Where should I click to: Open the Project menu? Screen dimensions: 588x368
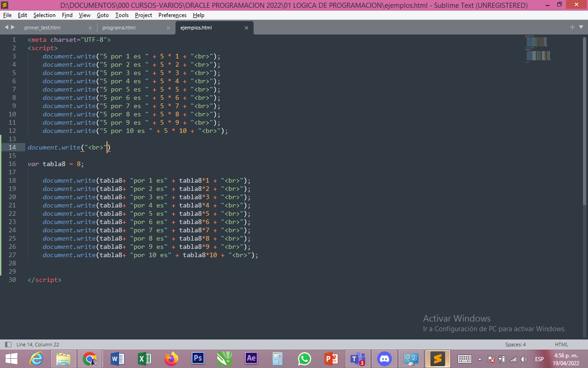point(143,15)
